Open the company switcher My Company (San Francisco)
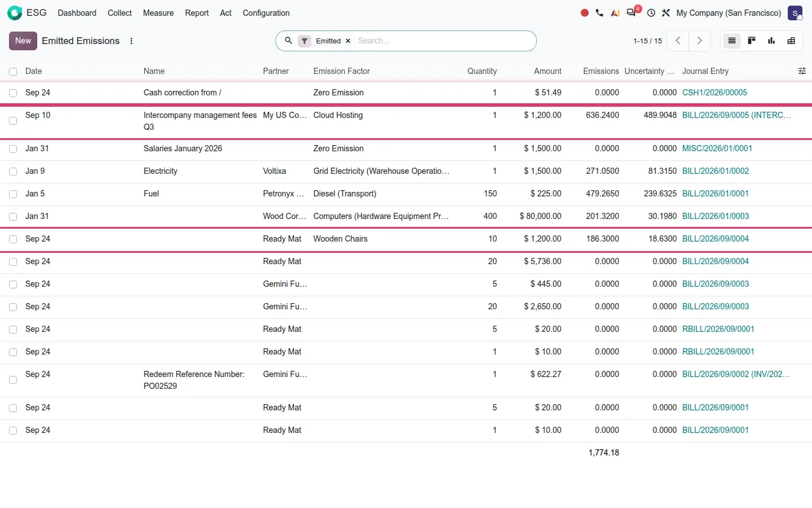Screen dimensions: 812x508 [729, 12]
